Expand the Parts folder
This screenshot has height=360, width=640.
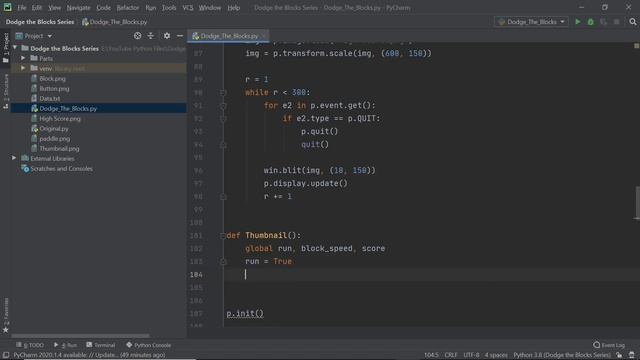(23, 58)
